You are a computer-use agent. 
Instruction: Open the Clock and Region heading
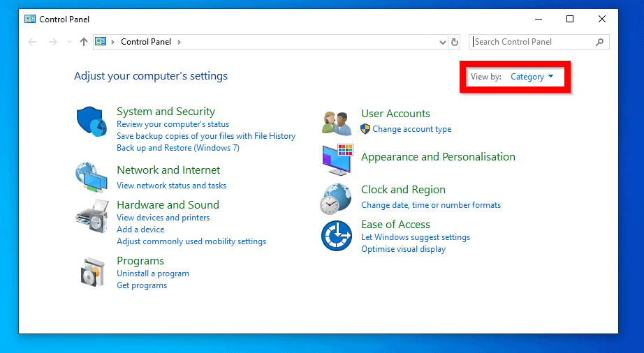[x=403, y=190]
